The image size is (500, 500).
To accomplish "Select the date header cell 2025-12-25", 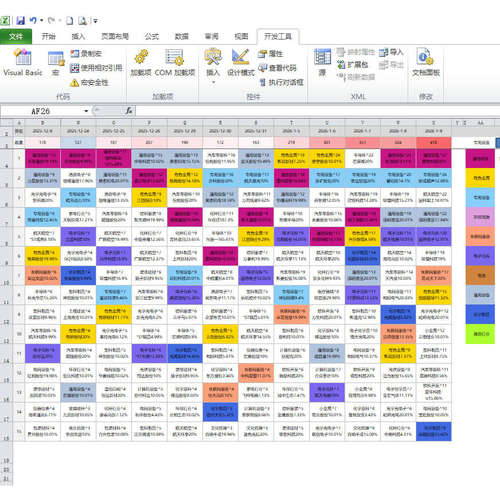I will [x=114, y=131].
